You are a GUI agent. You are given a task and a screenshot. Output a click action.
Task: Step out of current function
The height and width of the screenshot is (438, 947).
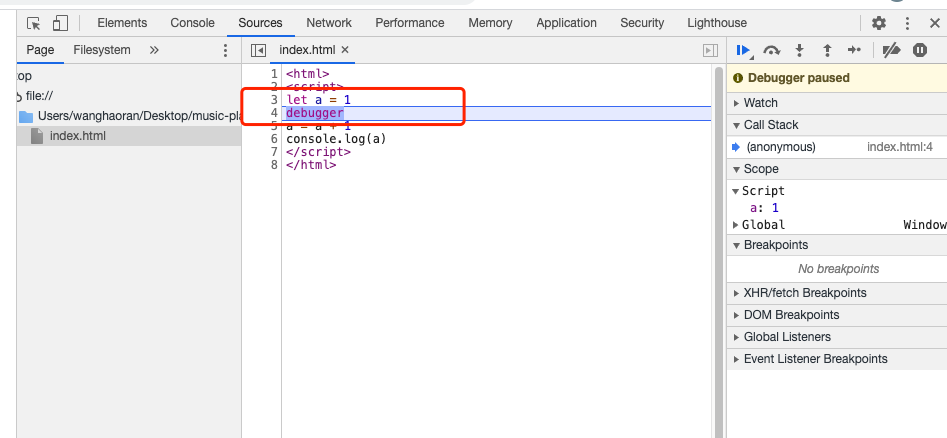point(827,51)
